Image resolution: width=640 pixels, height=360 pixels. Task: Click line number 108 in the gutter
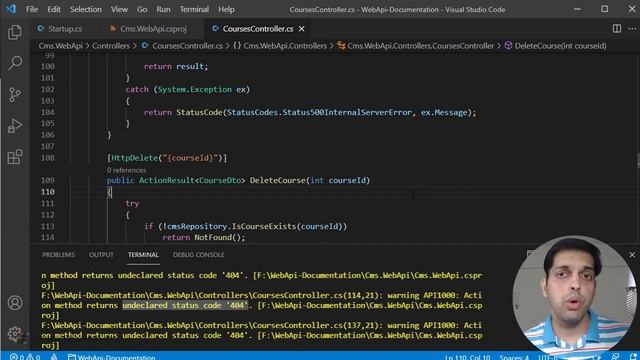[x=48, y=158]
